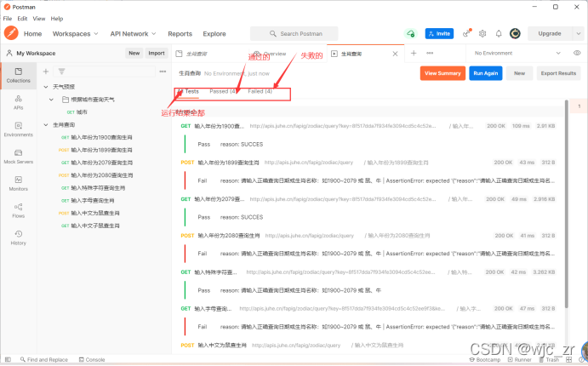The image size is (588, 366).
Task: Open the Flows sidebar panel
Action: 18,211
